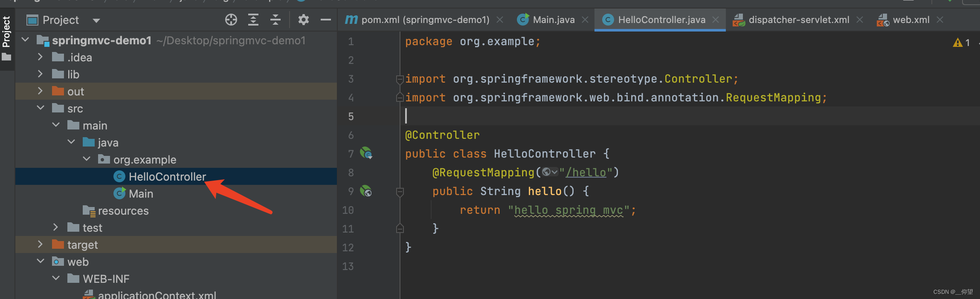This screenshot has width=980, height=299.
Task: Collapse the src folder
Action: pyautogui.click(x=41, y=108)
